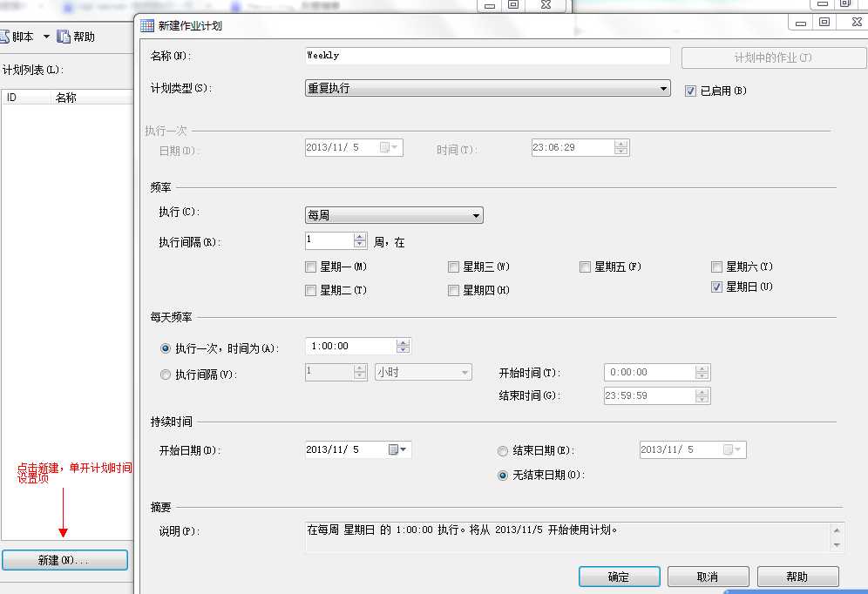Image resolution: width=868 pixels, height=594 pixels.
Task: Click the 新建作业计划 dialog title icon
Action: pyautogui.click(x=146, y=25)
